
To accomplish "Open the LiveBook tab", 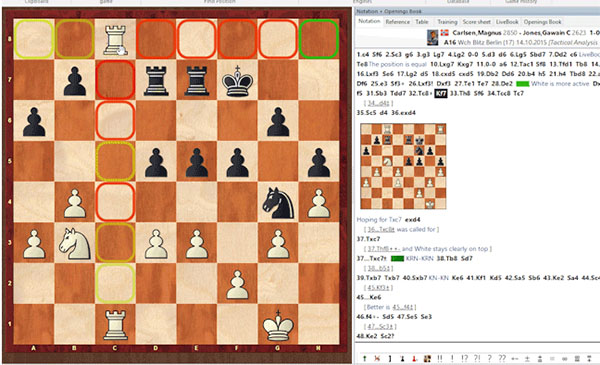I will tap(507, 22).
